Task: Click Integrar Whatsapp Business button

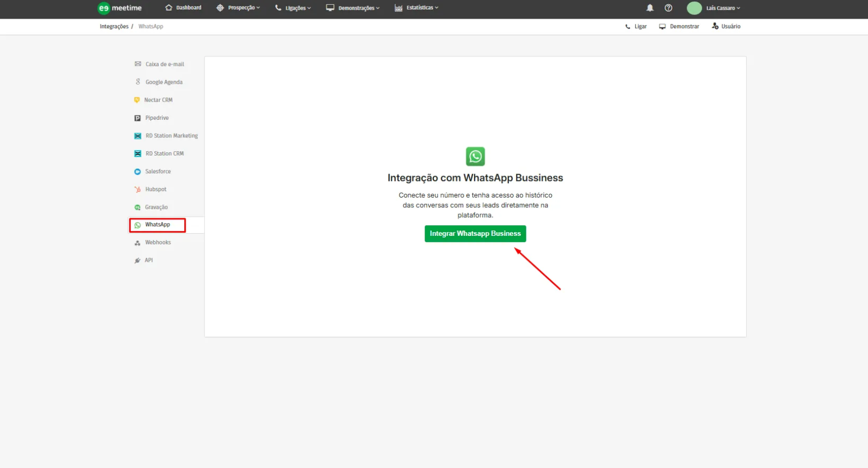Action: 475,234
